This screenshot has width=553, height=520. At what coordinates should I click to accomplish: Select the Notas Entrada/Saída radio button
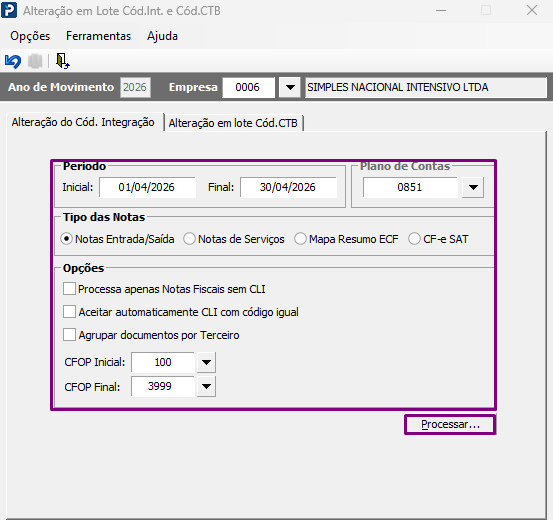click(x=66, y=239)
